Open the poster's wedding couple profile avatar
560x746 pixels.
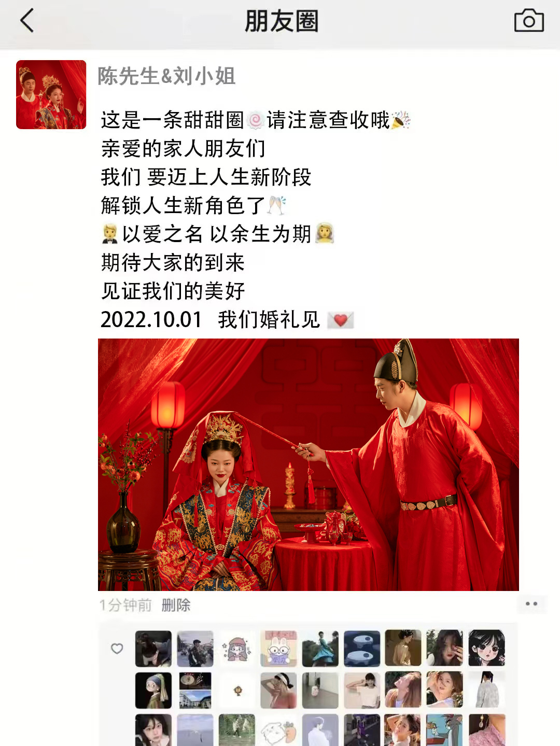point(51,94)
